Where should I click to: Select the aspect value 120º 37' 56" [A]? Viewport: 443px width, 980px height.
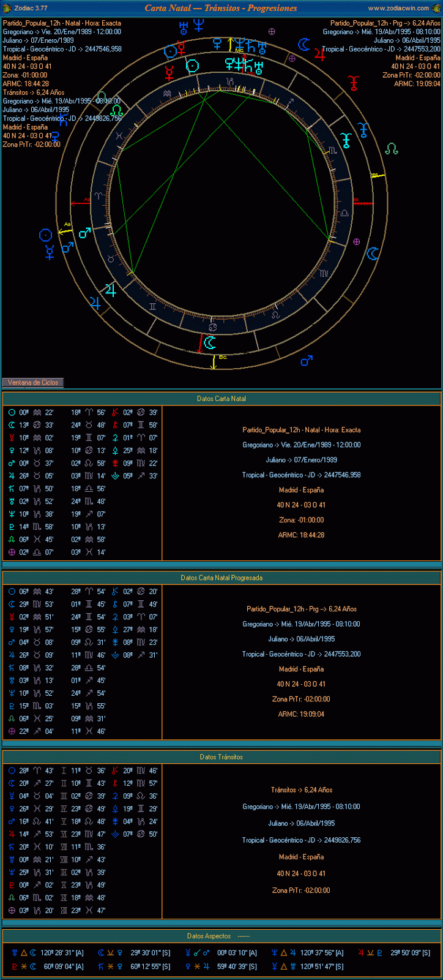pyautogui.click(x=322, y=953)
